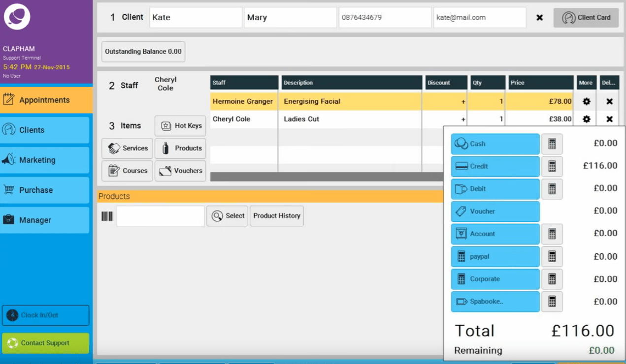Click the Contact Support button
Image resolution: width=626 pixels, height=364 pixels.
(x=45, y=343)
